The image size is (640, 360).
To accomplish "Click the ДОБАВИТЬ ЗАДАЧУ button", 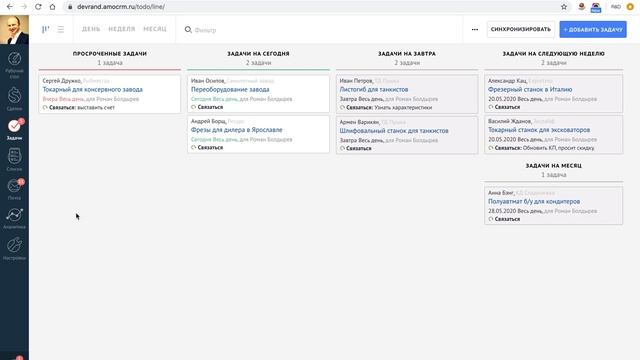I will pos(593,29).
